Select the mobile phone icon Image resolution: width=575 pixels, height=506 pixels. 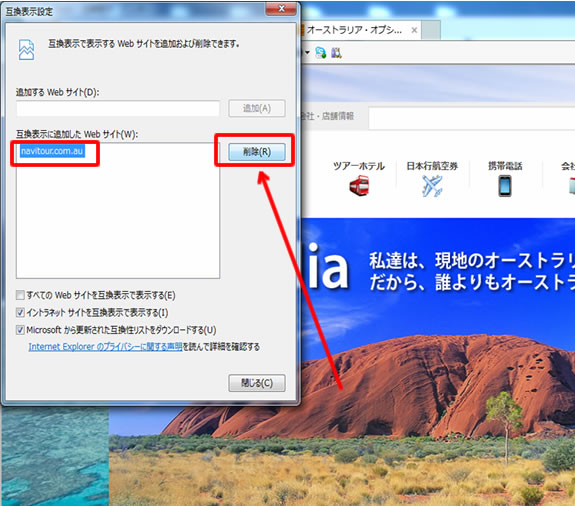pos(505,186)
